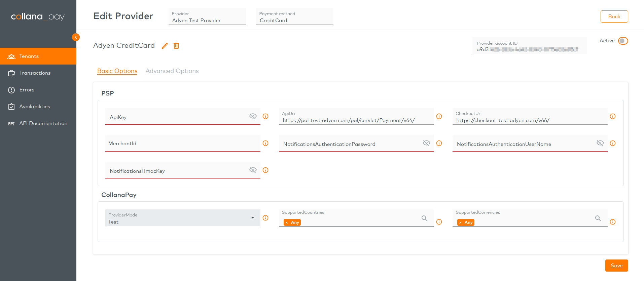The image size is (644, 281).
Task: Show info for SupportedCurrencies field
Action: 613,222
